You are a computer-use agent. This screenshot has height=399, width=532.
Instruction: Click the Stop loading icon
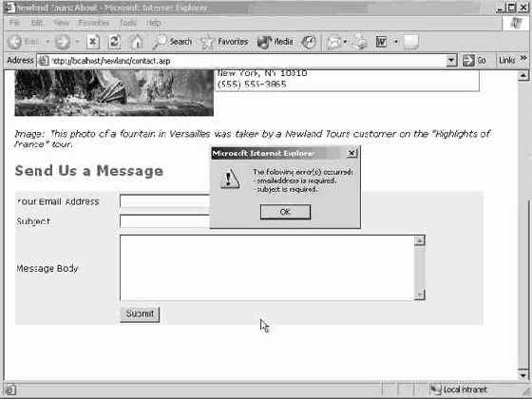pyautogui.click(x=93, y=42)
